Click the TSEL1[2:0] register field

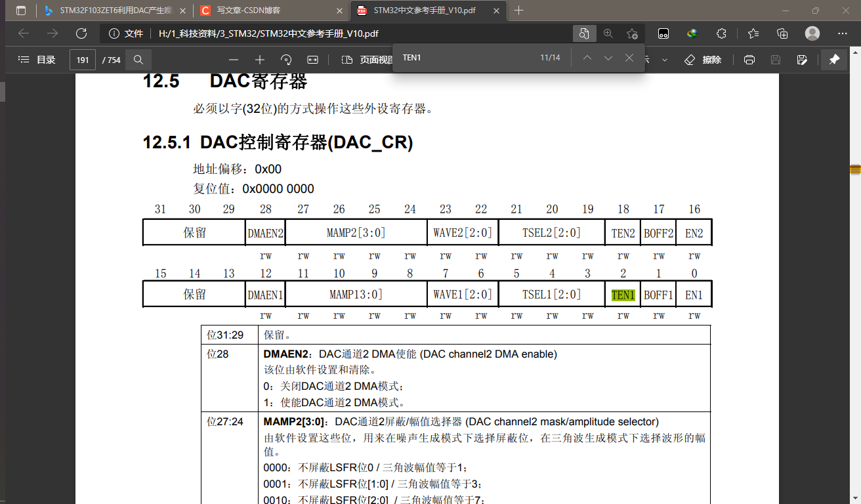coord(552,295)
